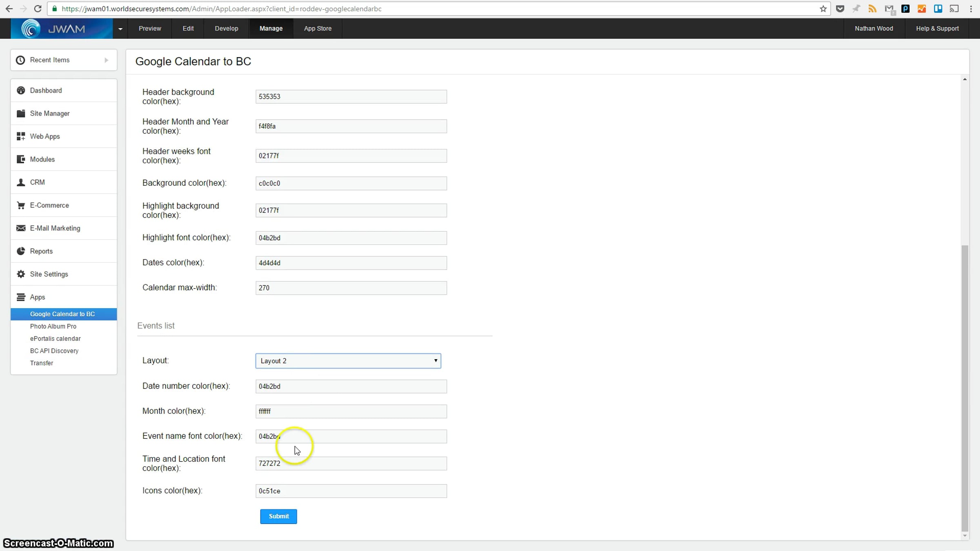
Task: Open JWAM logo dropdown arrow
Action: [x=120, y=29]
